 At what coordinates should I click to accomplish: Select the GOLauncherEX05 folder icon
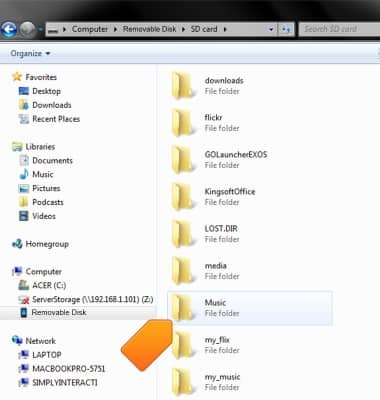pos(183,160)
